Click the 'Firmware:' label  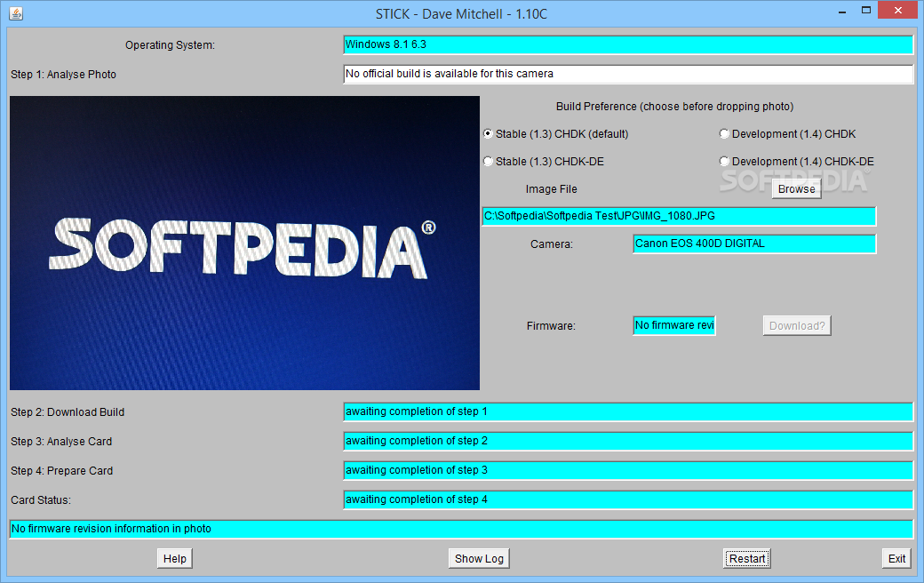[x=551, y=326]
